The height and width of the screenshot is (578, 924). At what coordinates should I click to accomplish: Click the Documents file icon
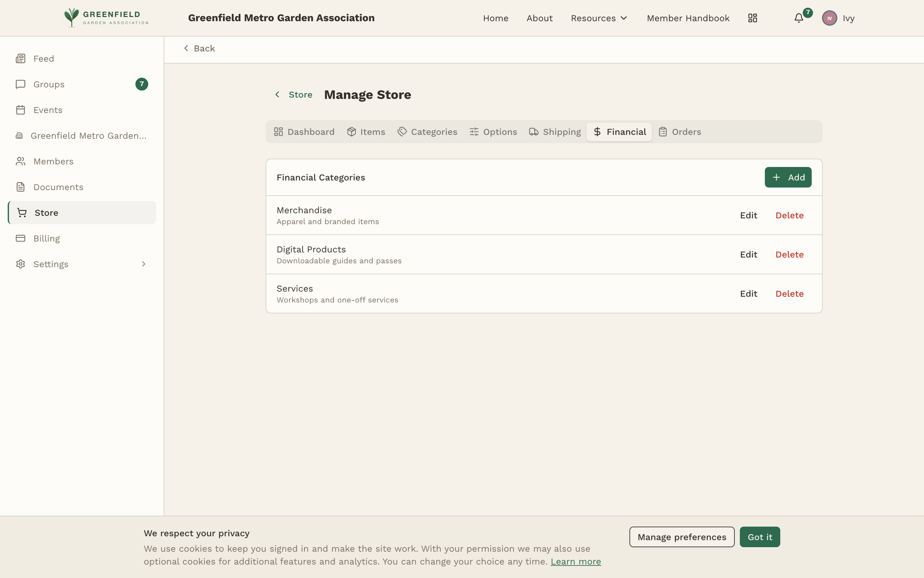pos(21,187)
